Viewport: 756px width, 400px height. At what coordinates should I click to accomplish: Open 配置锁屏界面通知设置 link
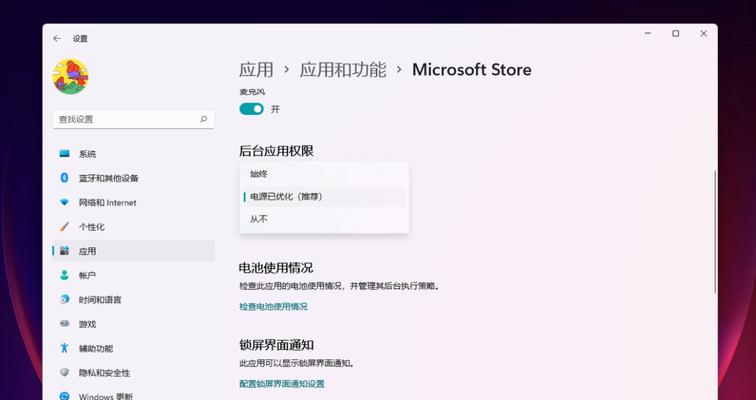282,384
